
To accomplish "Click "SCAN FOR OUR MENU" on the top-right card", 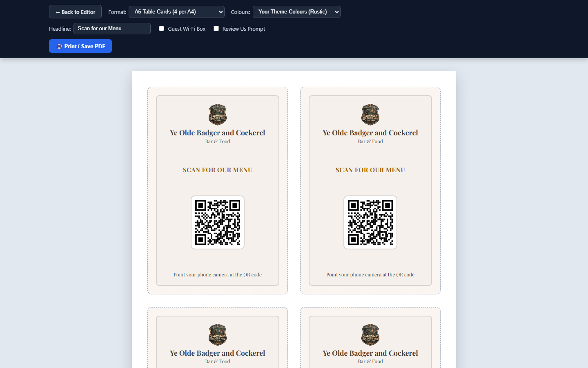I will coord(370,170).
